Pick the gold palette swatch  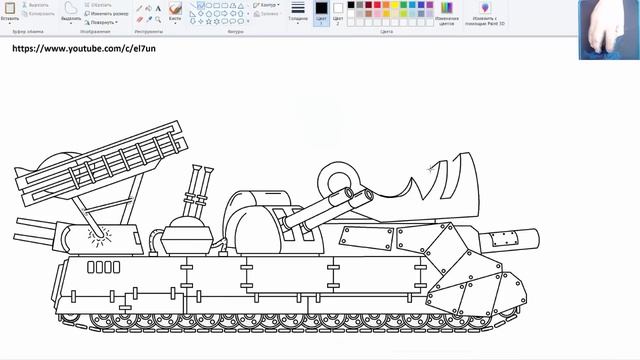click(386, 13)
